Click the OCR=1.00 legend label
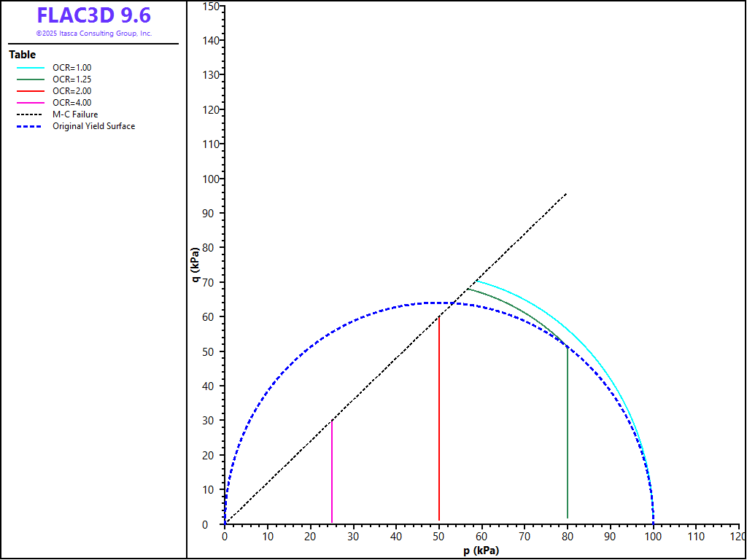Viewport: 747px width, 560px height. click(71, 67)
